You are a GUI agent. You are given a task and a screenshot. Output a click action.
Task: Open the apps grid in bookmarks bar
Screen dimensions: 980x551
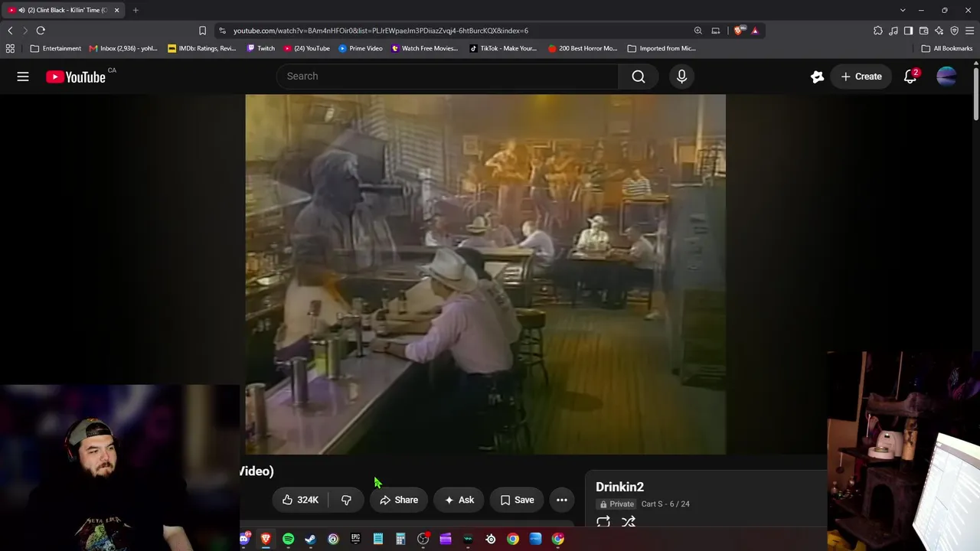[x=10, y=48]
